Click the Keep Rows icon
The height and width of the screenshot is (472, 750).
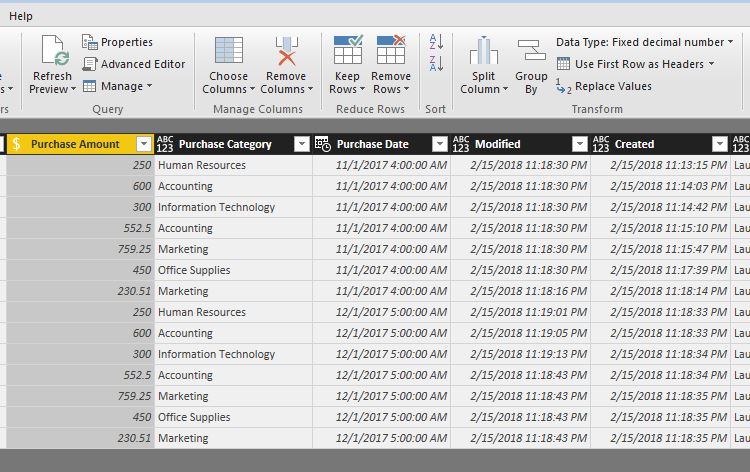pos(347,52)
